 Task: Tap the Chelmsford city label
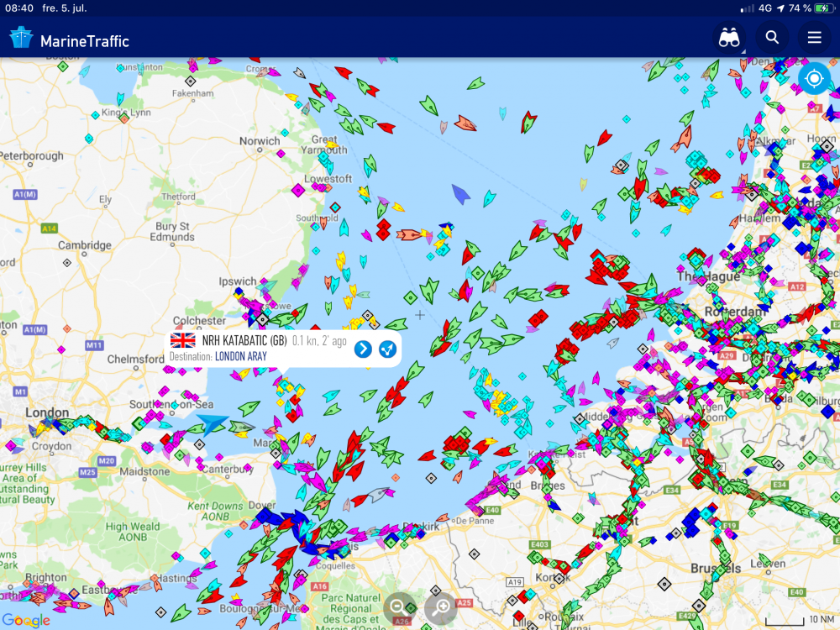(135, 359)
